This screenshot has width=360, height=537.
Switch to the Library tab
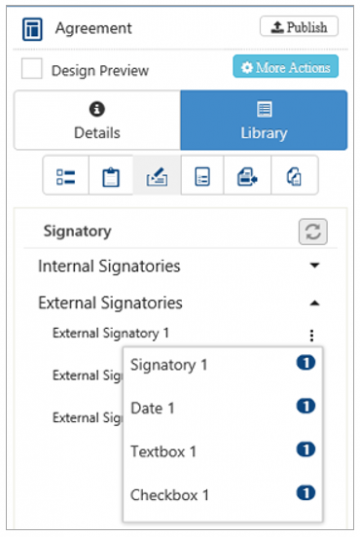click(x=264, y=120)
